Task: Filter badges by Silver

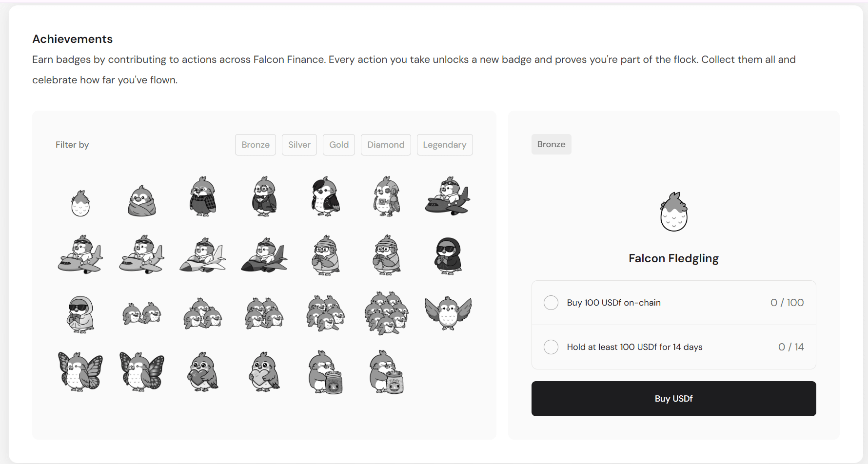Action: click(299, 145)
